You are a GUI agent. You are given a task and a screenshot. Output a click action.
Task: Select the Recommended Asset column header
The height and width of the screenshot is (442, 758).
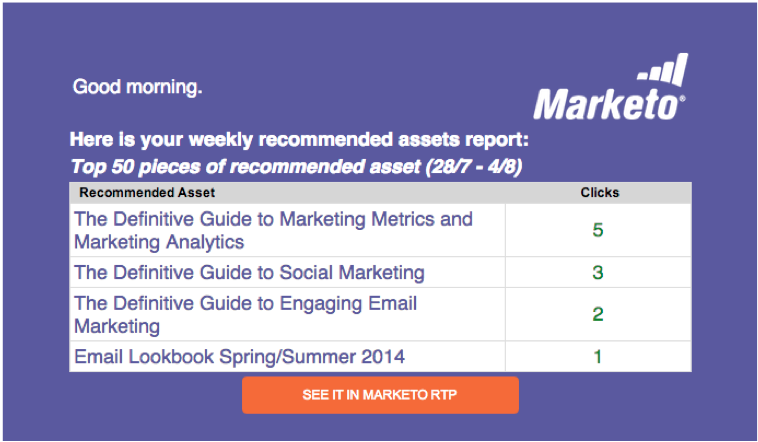147,192
